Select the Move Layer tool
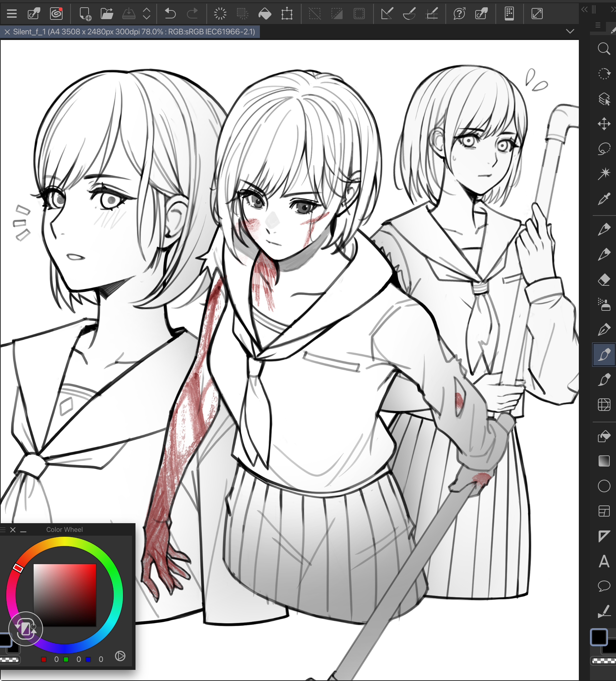 [604, 124]
